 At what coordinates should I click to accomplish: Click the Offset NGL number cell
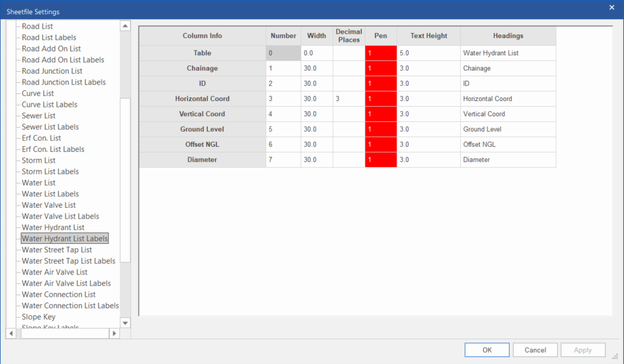283,145
